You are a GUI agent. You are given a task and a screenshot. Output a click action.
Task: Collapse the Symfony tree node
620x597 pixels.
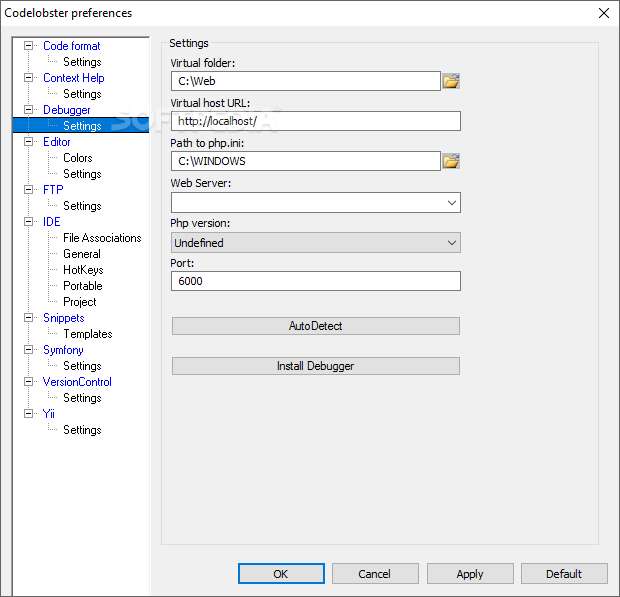coord(28,350)
